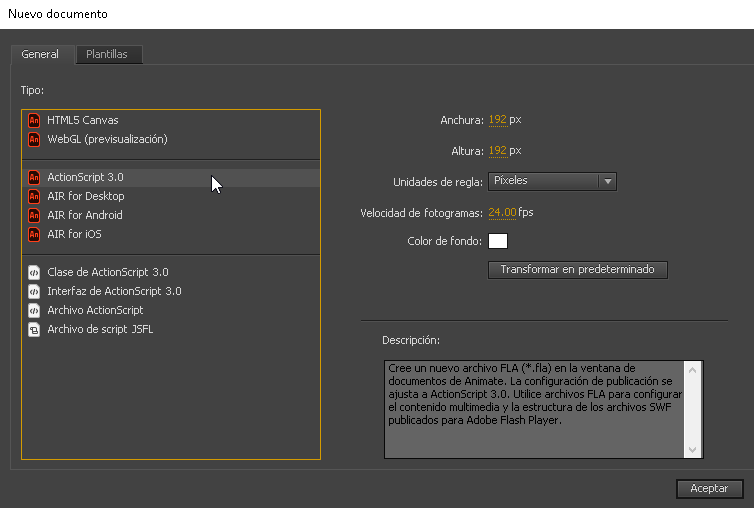Choose Archivo ActionScript entry
754x508 pixels.
171,310
